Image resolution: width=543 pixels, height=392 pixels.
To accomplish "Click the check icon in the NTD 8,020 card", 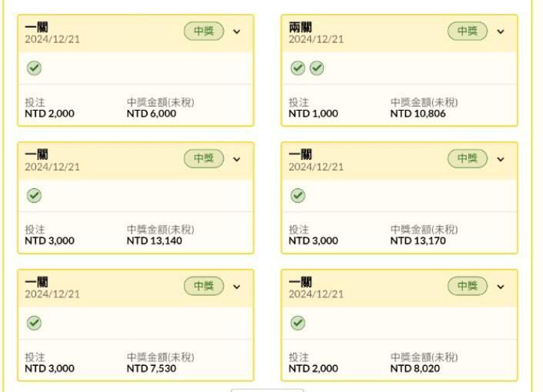I will click(298, 323).
